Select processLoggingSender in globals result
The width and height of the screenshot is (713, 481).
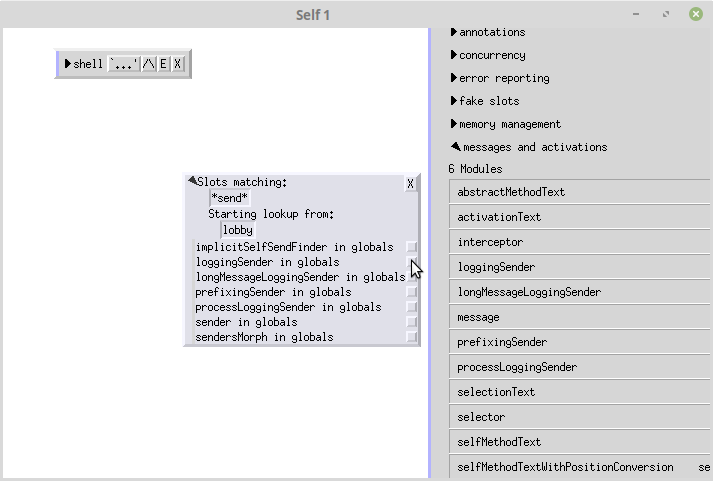pyautogui.click(x=288, y=307)
